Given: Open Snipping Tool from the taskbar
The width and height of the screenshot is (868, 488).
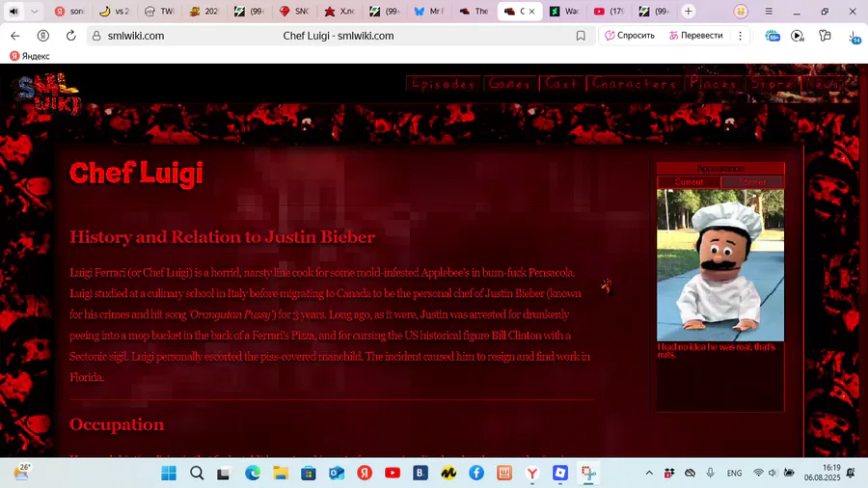Looking at the screenshot, I should pyautogui.click(x=588, y=474).
